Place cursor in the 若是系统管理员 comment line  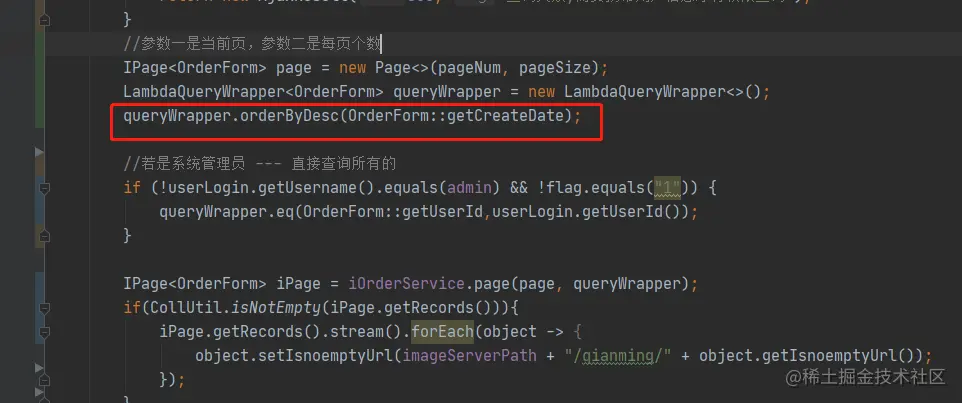(259, 164)
